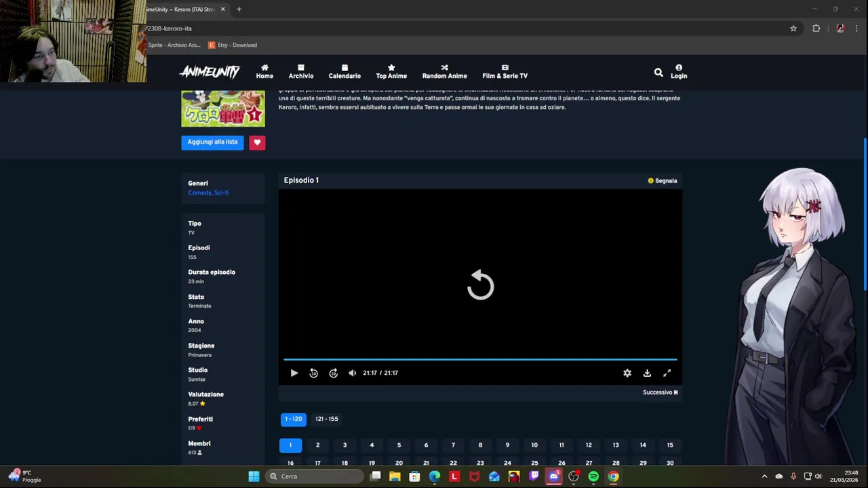Open the Archivio section
The image size is (868, 488).
(x=301, y=71)
